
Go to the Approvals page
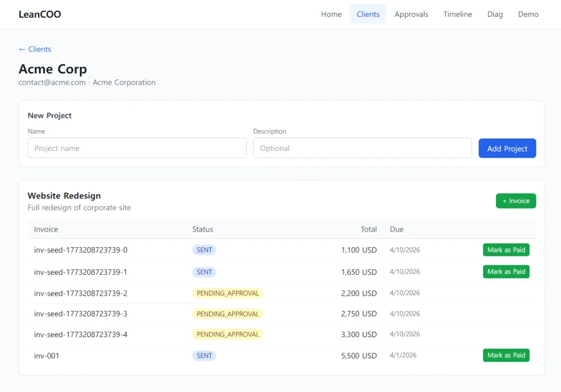411,15
